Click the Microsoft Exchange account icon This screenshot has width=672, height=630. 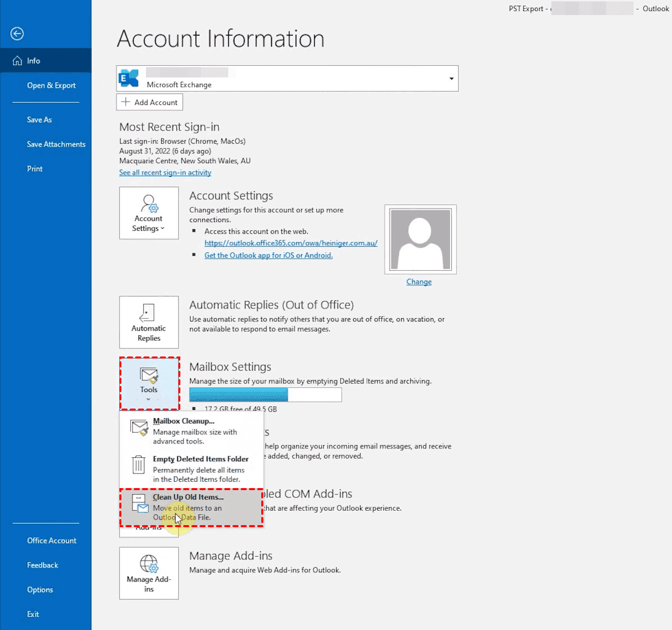pyautogui.click(x=129, y=78)
